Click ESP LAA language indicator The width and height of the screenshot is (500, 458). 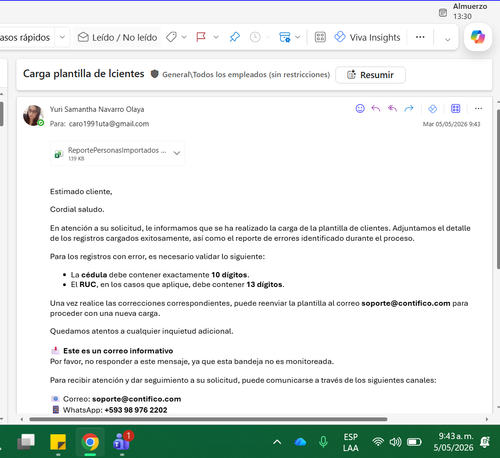351,442
